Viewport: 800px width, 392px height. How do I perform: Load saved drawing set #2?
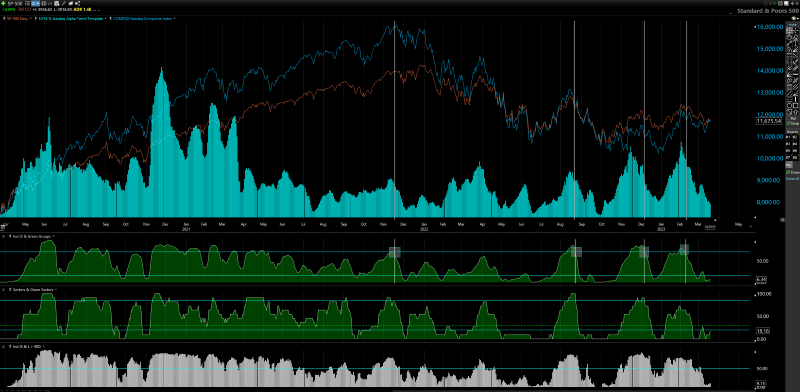(x=795, y=137)
